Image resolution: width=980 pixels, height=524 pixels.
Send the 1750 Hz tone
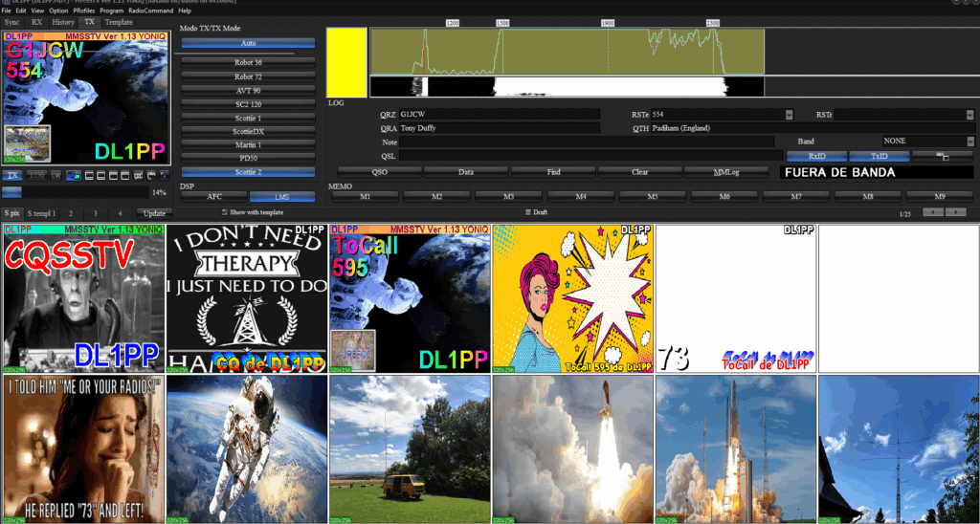[37, 176]
